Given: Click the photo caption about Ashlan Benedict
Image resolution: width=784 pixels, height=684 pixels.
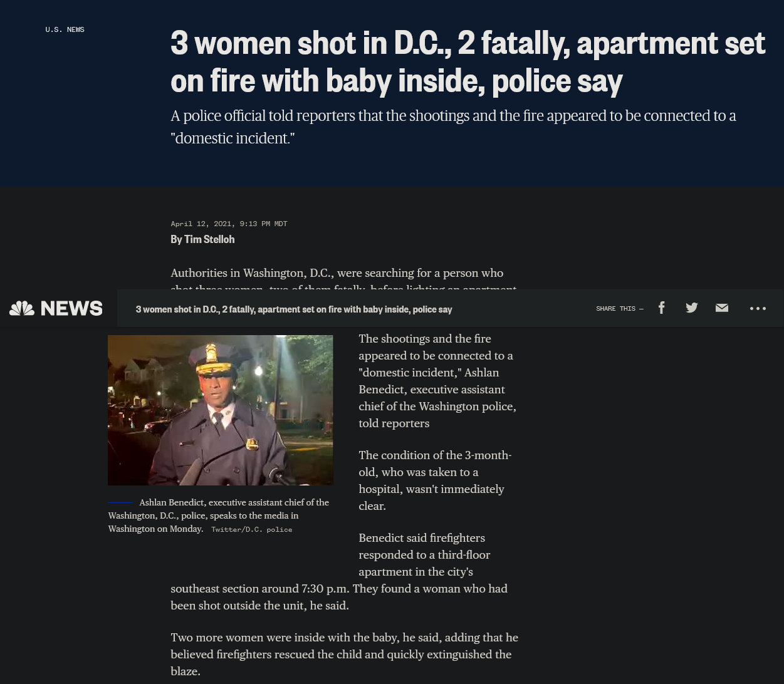Looking at the screenshot, I should pos(218,515).
